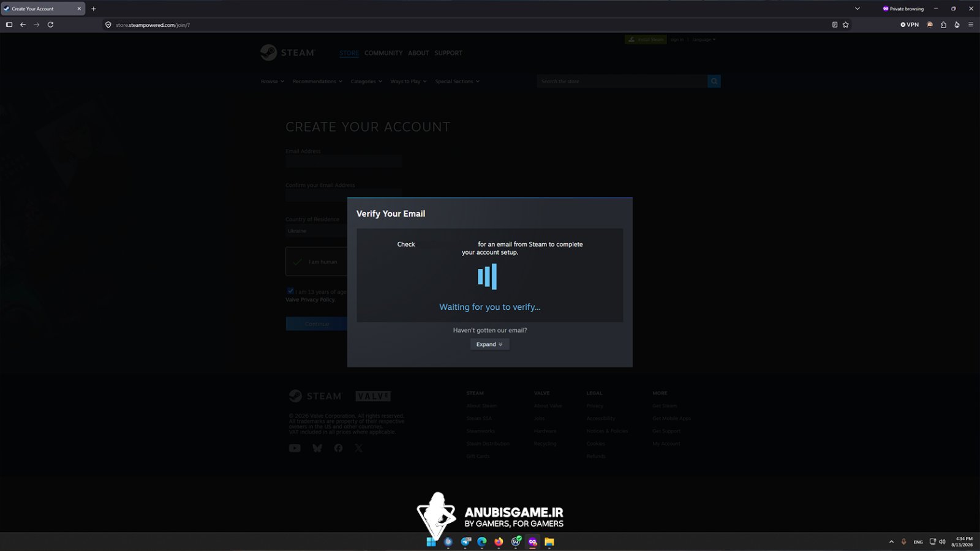Open the language dropdown
Image resolution: width=980 pixels, height=551 pixels.
[x=704, y=40]
